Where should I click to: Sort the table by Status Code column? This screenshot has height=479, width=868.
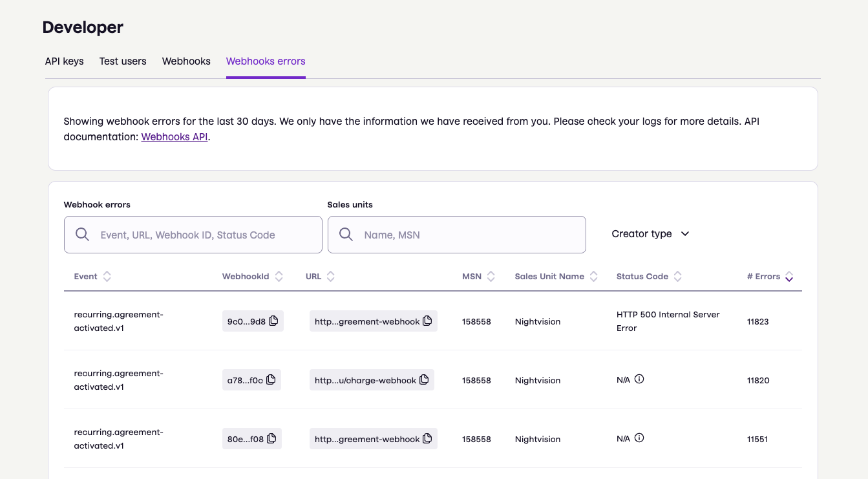[677, 276]
